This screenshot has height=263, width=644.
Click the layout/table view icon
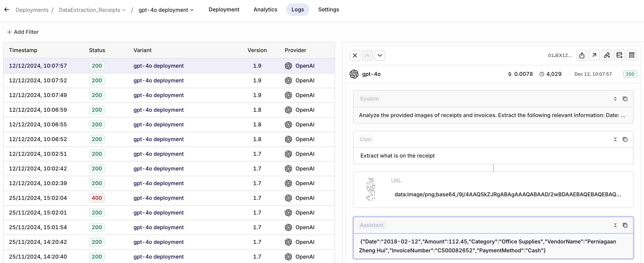tap(632, 55)
